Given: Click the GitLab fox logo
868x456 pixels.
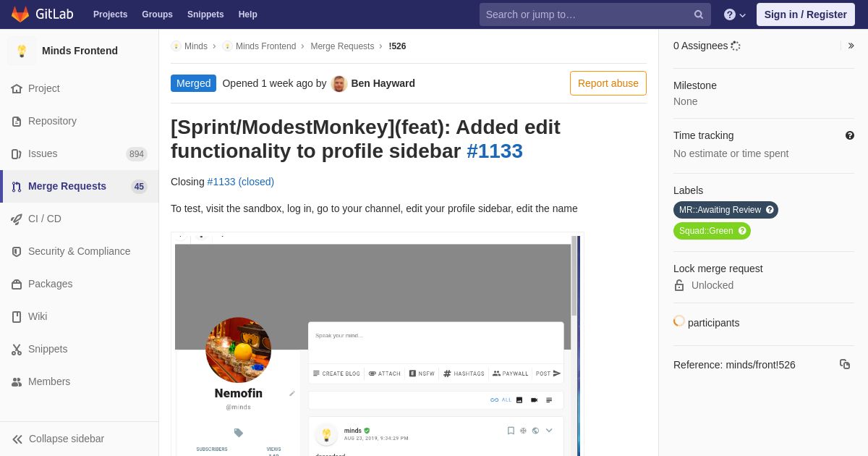Looking at the screenshot, I should coord(20,14).
